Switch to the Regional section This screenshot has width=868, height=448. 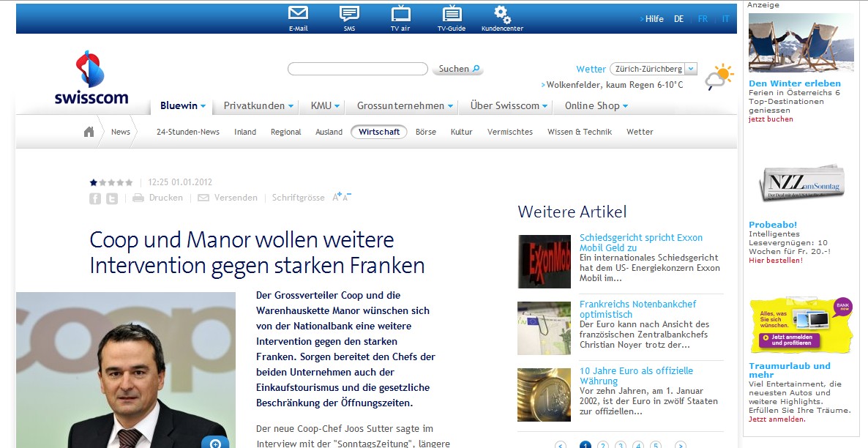click(x=285, y=132)
